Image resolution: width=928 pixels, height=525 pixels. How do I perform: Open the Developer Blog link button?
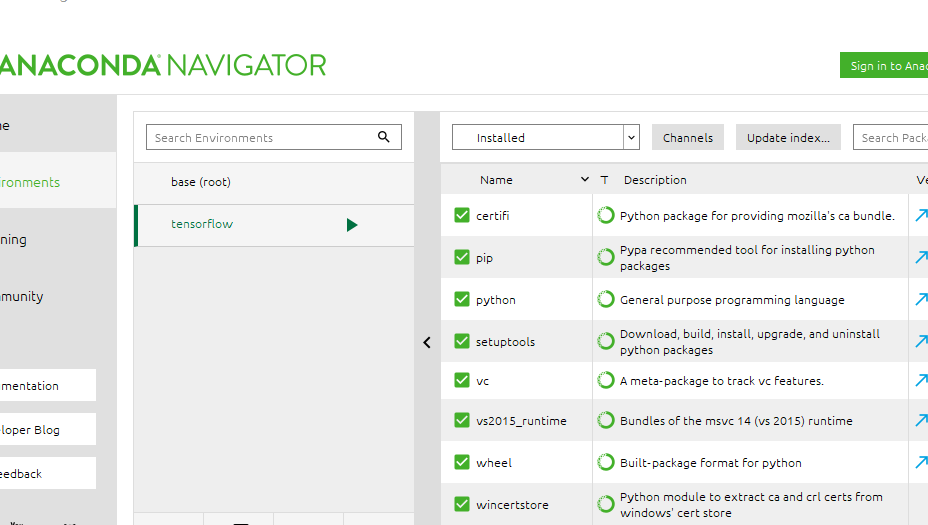point(48,430)
